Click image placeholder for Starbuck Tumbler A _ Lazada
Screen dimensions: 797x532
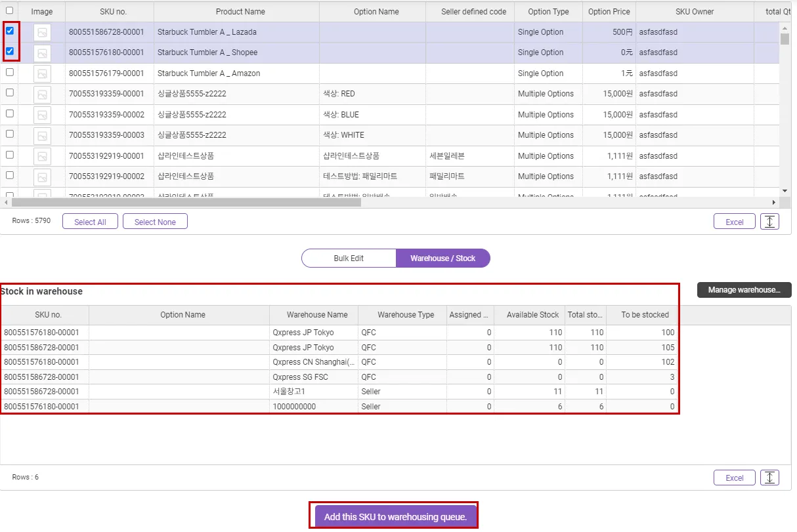[x=42, y=32]
